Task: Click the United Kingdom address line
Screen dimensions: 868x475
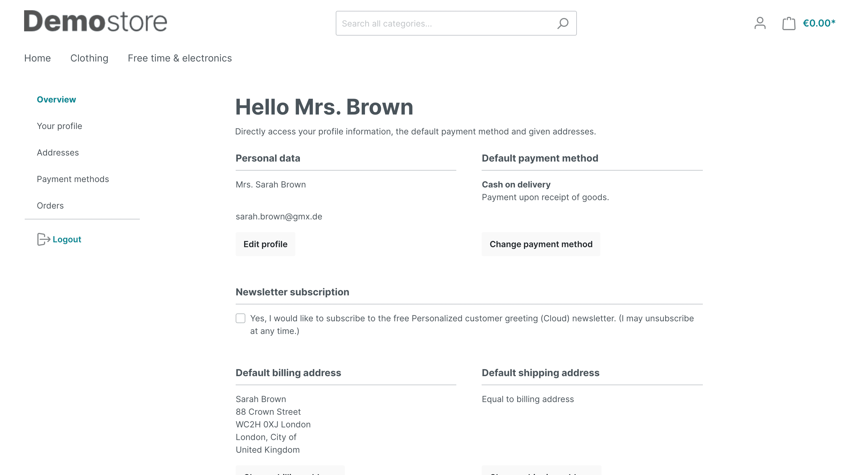Action: (268, 450)
